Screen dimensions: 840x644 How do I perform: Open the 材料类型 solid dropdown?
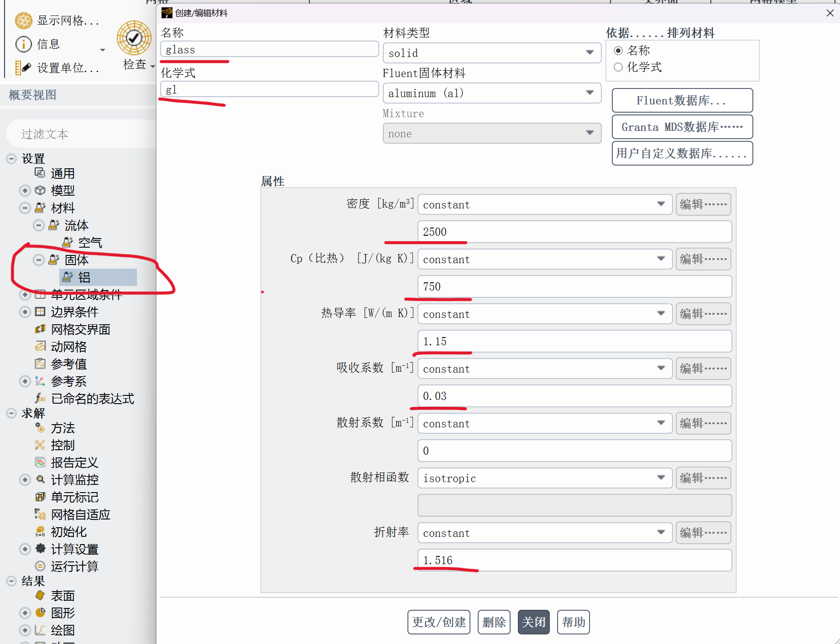pos(492,53)
